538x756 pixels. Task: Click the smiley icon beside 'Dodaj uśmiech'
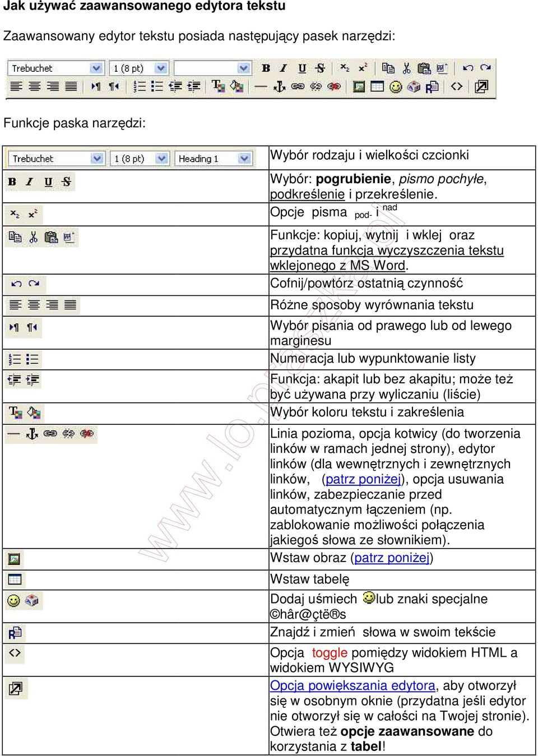13,601
